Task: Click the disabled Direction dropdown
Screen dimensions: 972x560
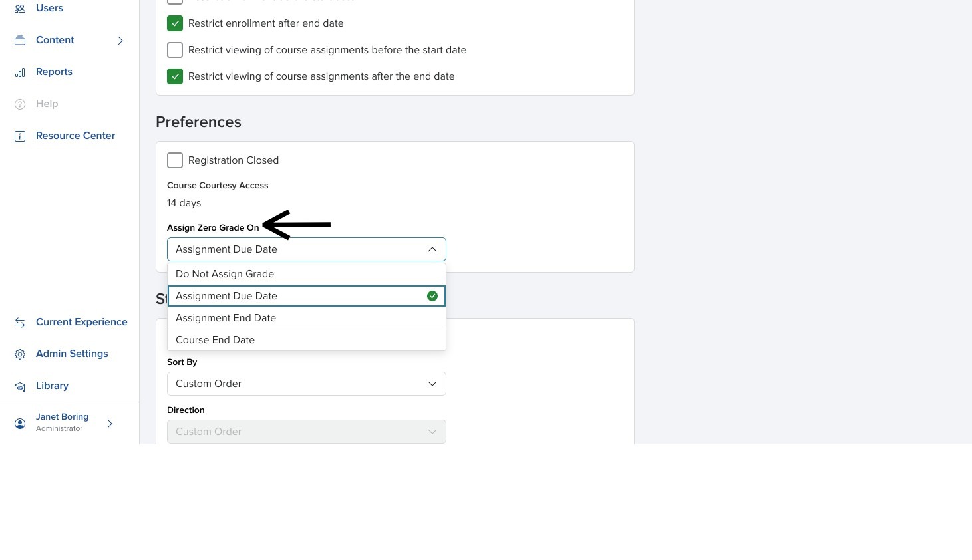Action: [x=307, y=432]
